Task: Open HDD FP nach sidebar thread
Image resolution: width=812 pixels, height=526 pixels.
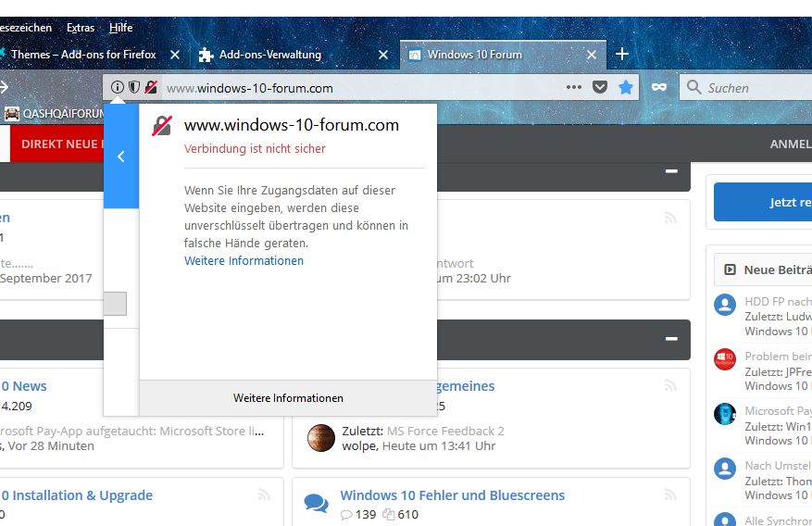Action: tap(779, 301)
